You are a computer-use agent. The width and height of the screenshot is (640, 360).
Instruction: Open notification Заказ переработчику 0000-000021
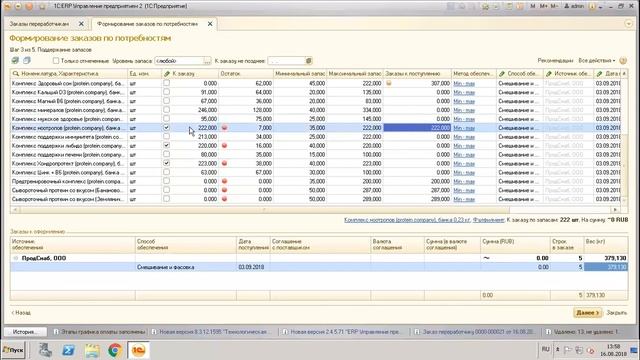coord(474,332)
